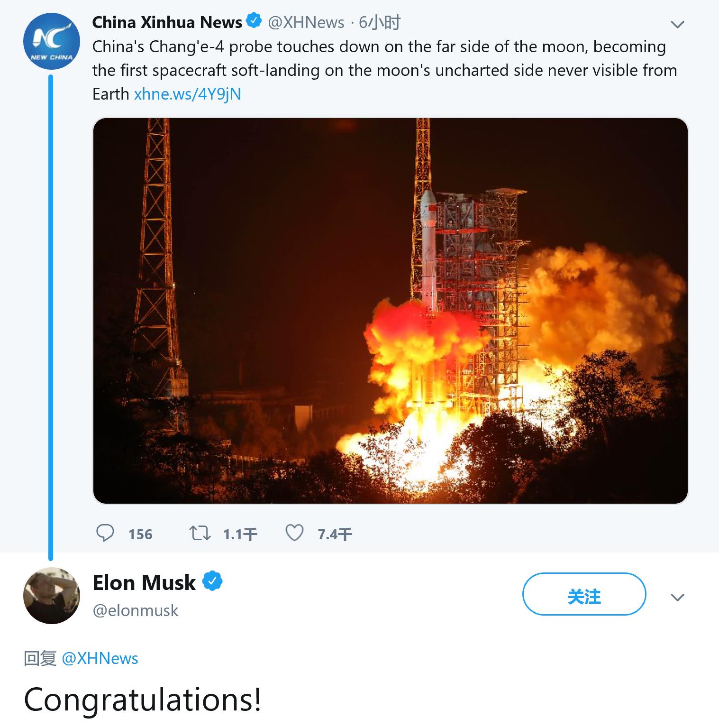Open the xhne.ws/4Y9jN link
The width and height of the screenshot is (719, 728).
[x=188, y=94]
